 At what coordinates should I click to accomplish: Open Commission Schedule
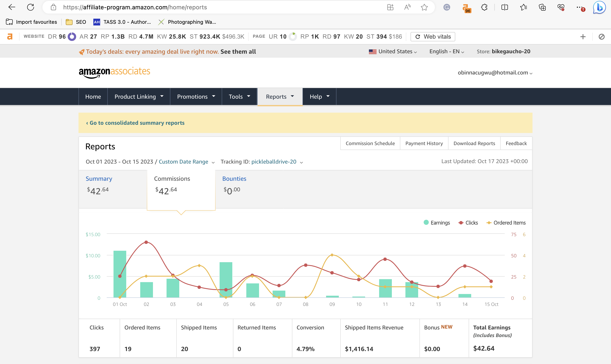[x=370, y=143]
